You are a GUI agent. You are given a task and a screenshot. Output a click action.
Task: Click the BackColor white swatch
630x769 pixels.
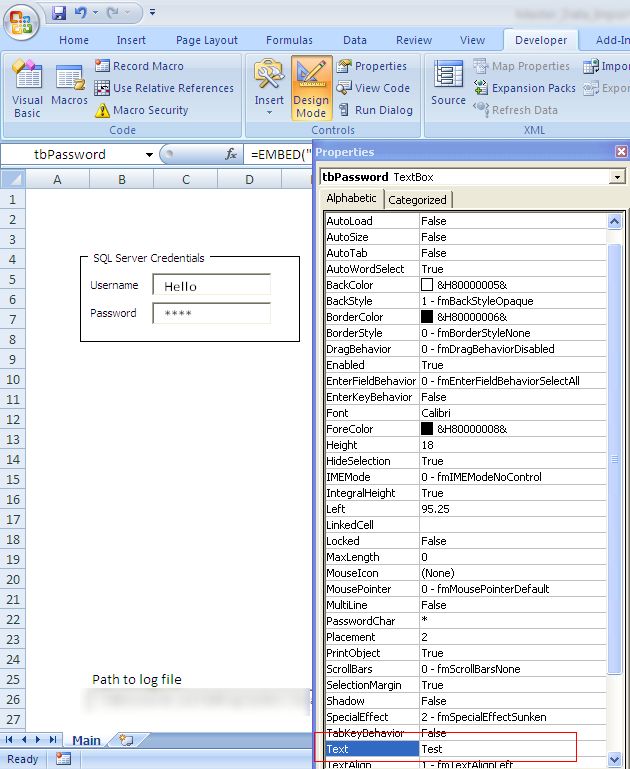click(x=427, y=285)
